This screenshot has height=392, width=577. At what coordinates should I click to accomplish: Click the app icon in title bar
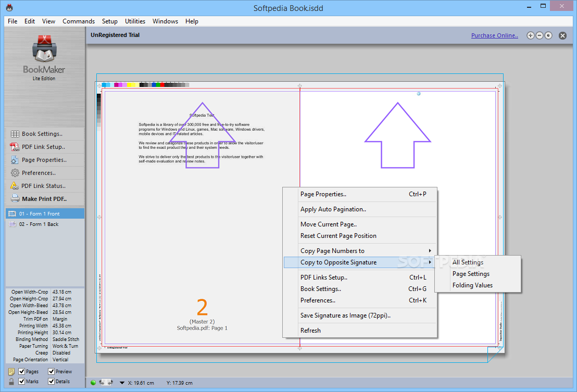point(9,8)
